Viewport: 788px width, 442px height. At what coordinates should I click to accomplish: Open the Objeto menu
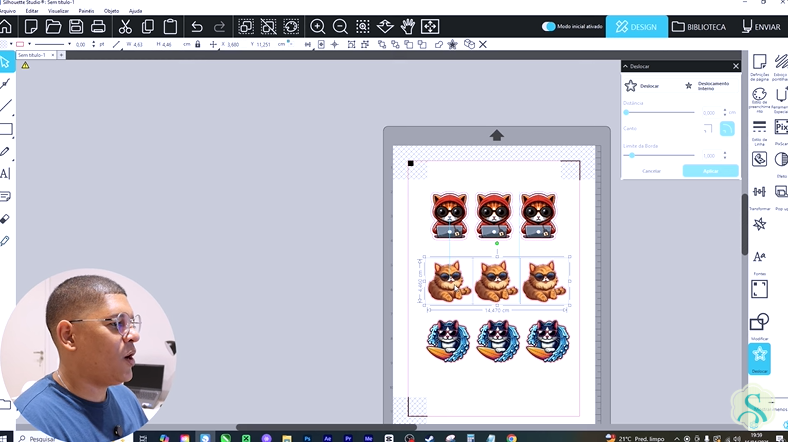click(112, 11)
